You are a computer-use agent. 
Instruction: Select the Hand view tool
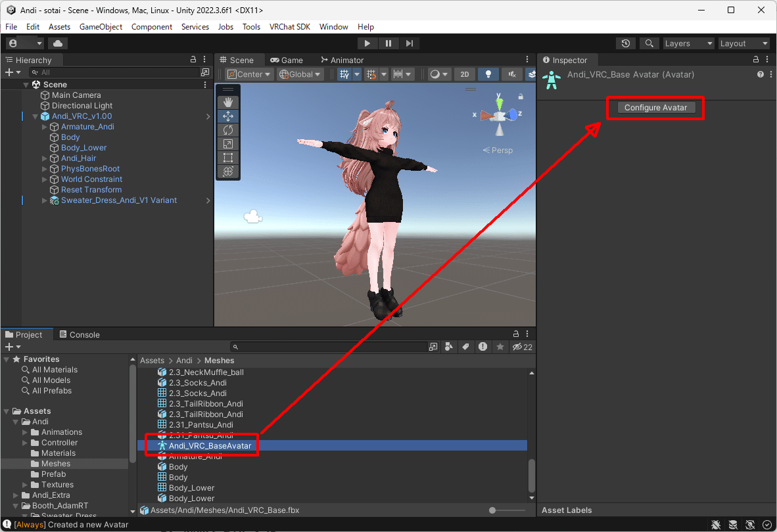pyautogui.click(x=228, y=102)
